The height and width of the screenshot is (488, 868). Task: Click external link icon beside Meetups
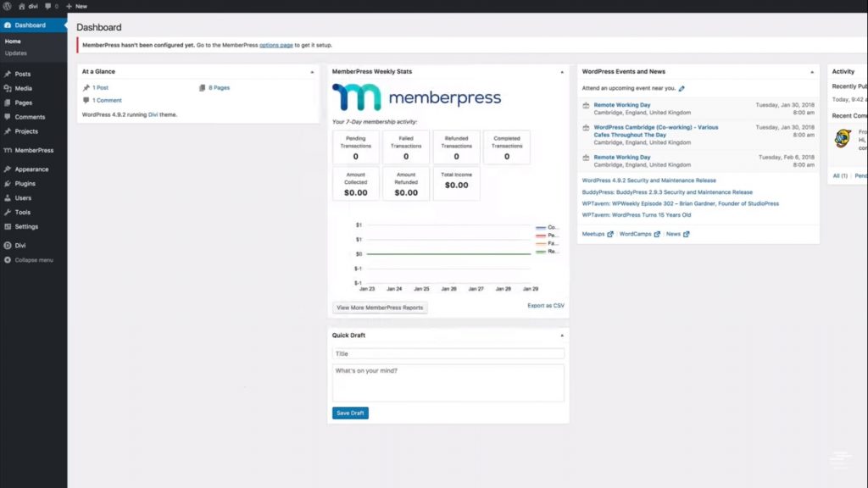click(610, 234)
